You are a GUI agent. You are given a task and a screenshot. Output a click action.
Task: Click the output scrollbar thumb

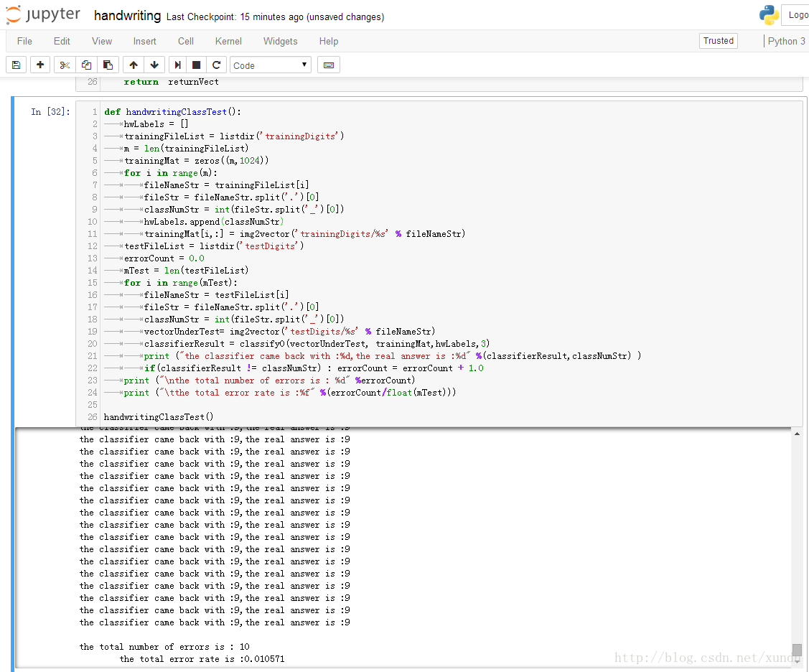(797, 650)
